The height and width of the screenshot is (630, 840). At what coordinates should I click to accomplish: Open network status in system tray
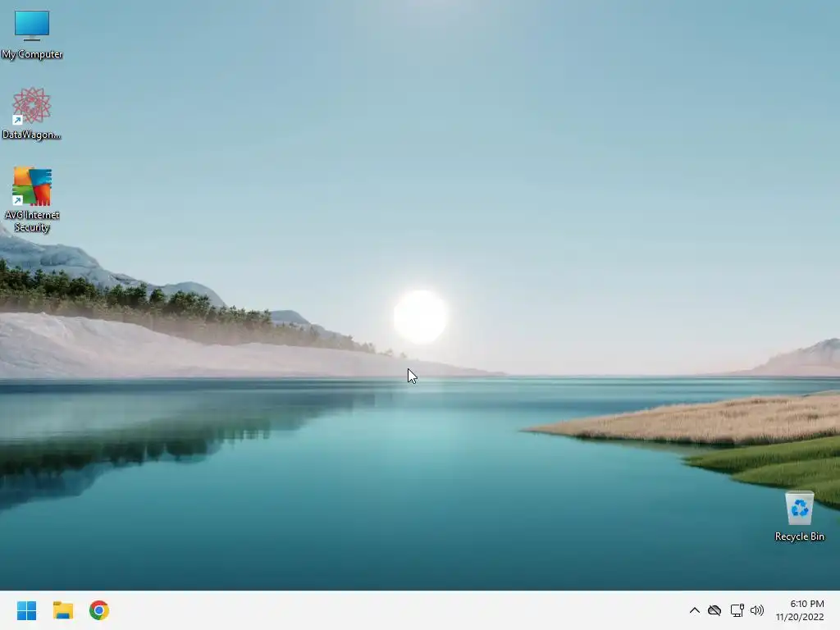click(737, 610)
